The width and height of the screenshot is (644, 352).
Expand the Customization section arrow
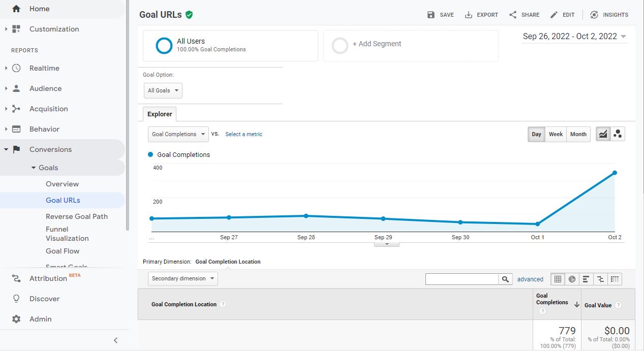pyautogui.click(x=6, y=29)
